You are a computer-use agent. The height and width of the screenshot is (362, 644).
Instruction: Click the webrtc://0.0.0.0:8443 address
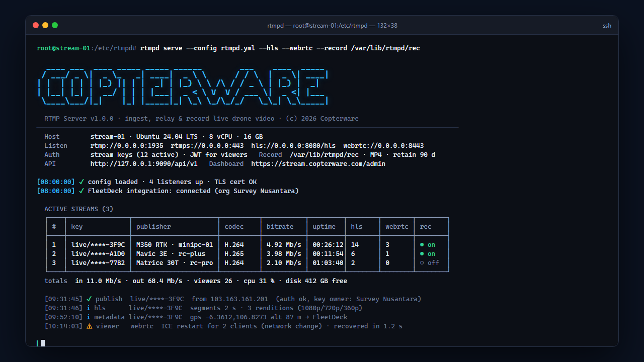(383, 146)
